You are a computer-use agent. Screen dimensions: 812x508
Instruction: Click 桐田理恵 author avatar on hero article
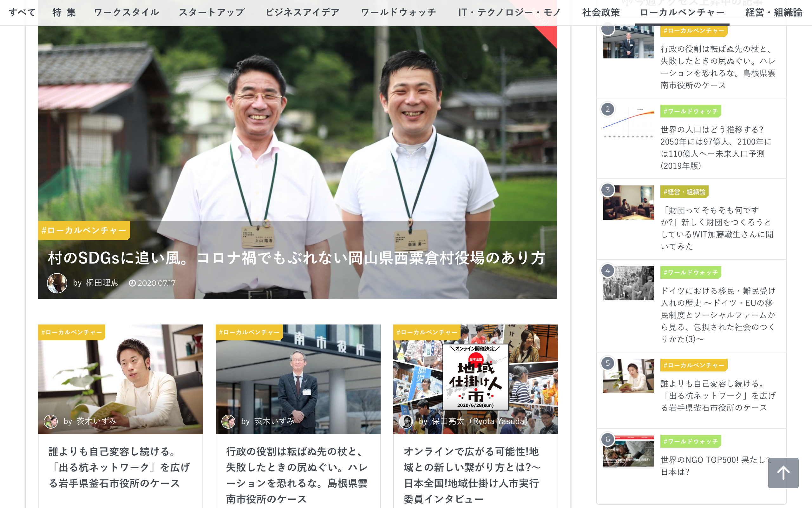[x=57, y=283]
